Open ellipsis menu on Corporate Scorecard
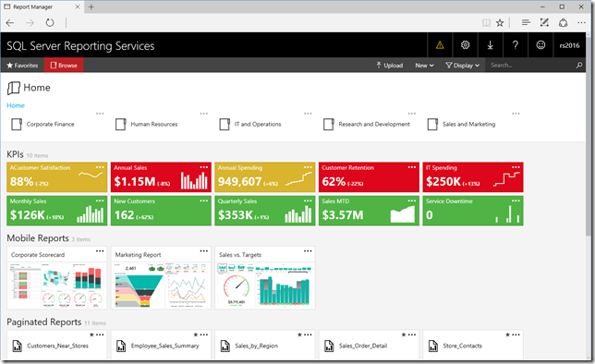This screenshot has height=364, width=595. pos(100,251)
